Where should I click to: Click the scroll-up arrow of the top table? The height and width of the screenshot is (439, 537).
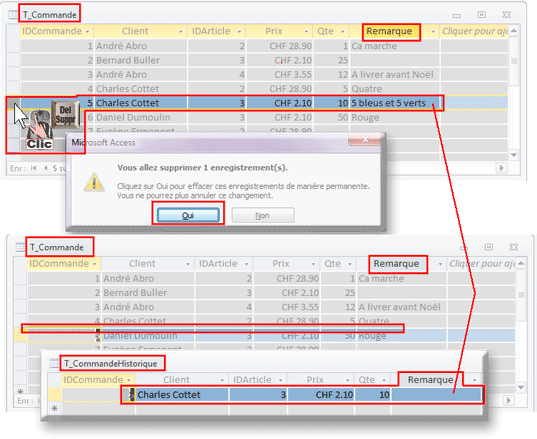coord(514,31)
